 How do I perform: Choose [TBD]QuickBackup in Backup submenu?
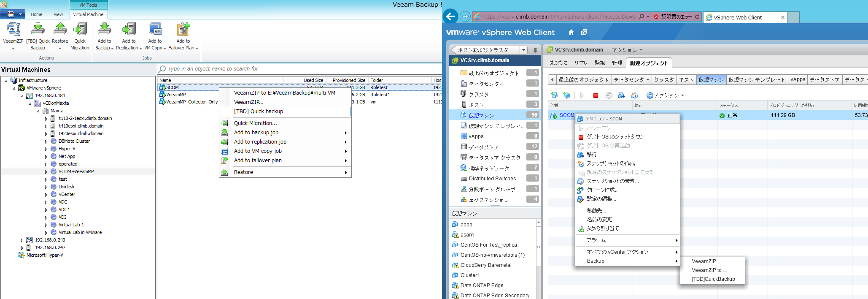pos(713,279)
